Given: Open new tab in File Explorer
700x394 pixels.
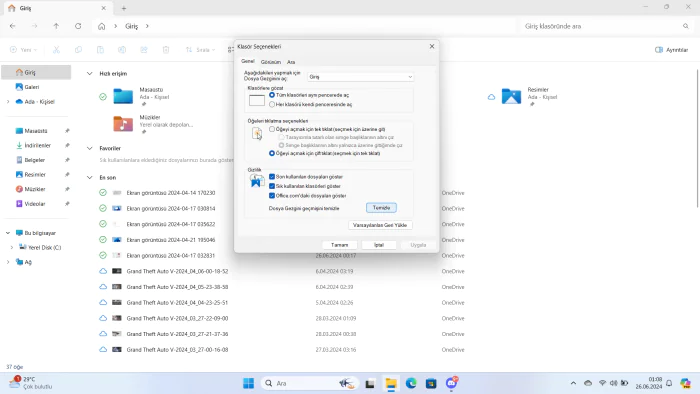Looking at the screenshot, I should point(124,8).
